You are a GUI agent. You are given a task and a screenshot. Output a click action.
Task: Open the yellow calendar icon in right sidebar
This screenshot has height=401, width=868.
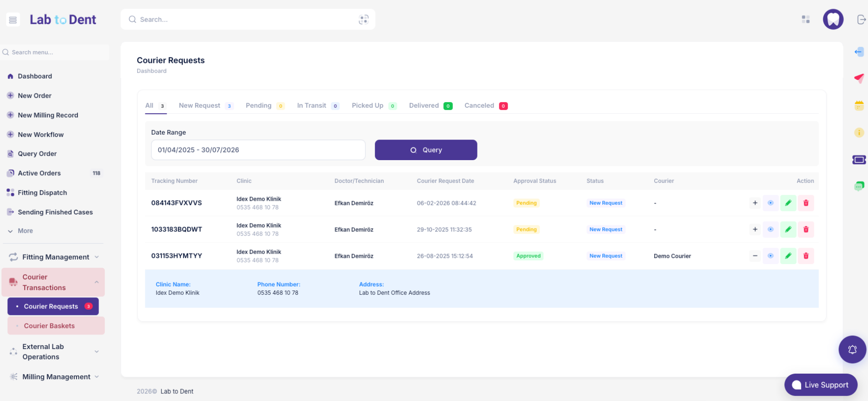[x=859, y=106]
